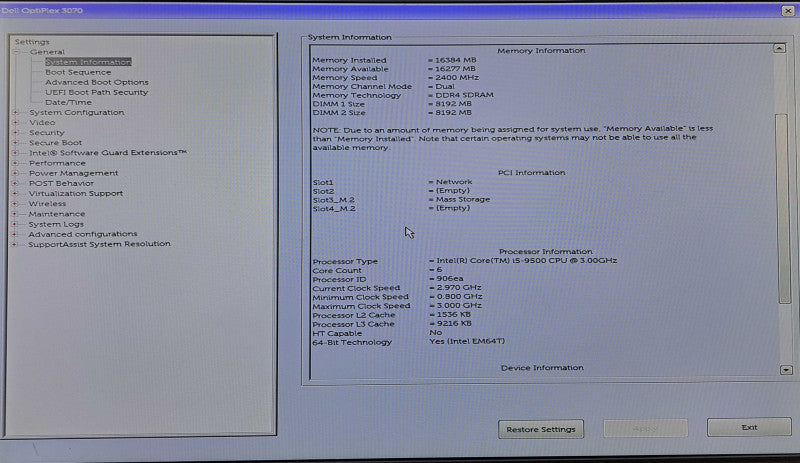Viewport: 800px width, 463px height.
Task: Click the Slot1 Network value
Action: 454,182
